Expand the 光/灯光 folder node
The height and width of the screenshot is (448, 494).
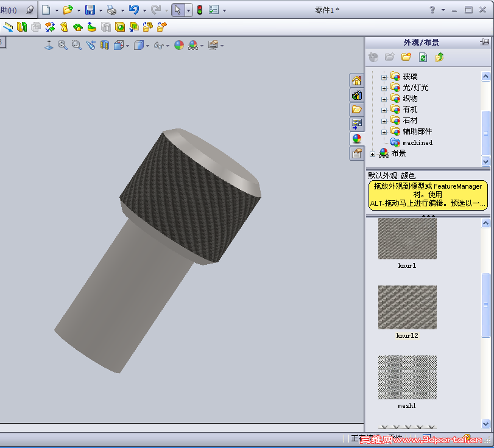point(384,88)
